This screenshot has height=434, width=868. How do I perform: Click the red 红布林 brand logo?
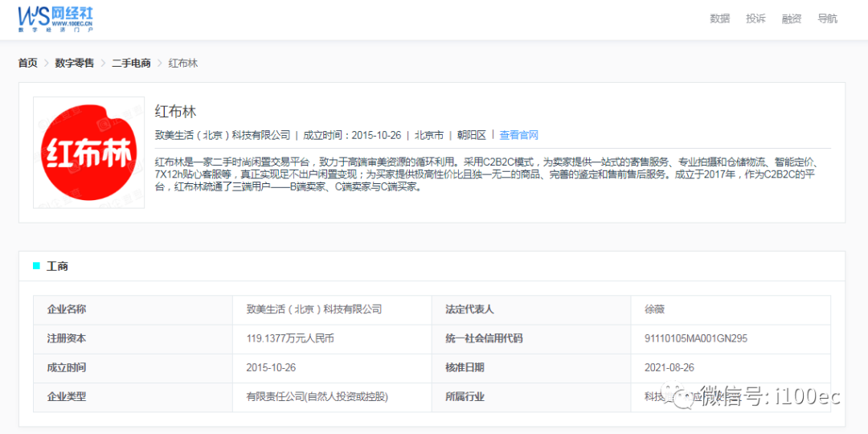(x=88, y=153)
